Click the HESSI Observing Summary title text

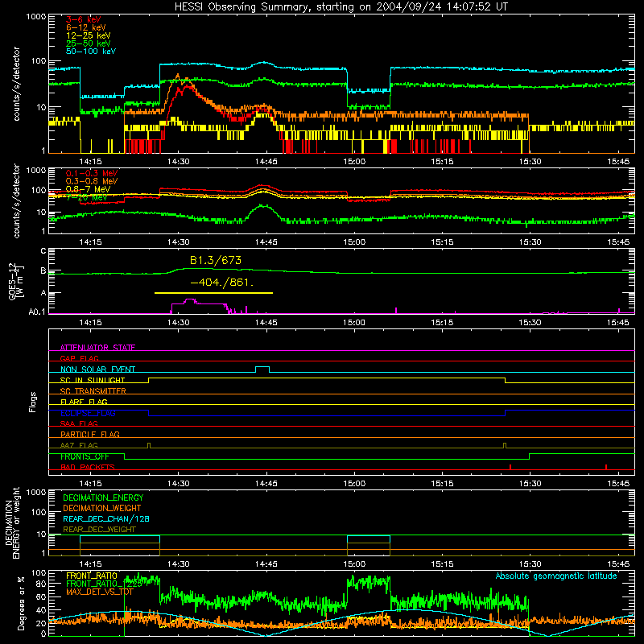(341, 7)
